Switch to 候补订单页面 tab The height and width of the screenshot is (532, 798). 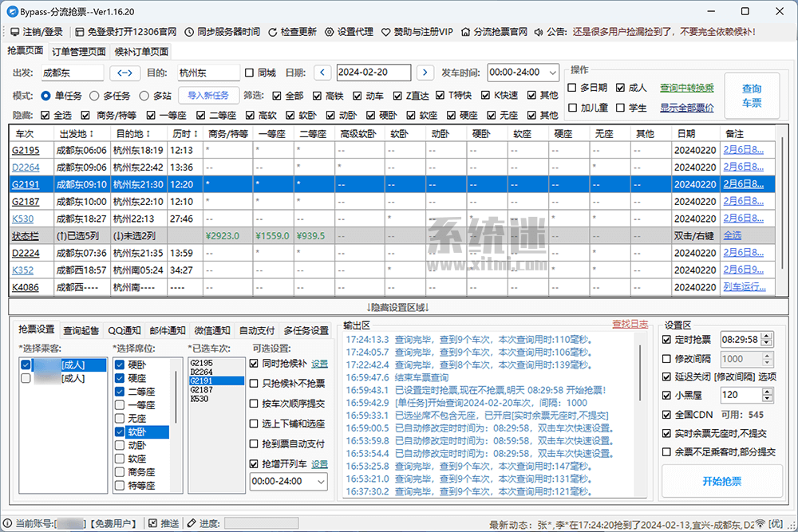(141, 52)
